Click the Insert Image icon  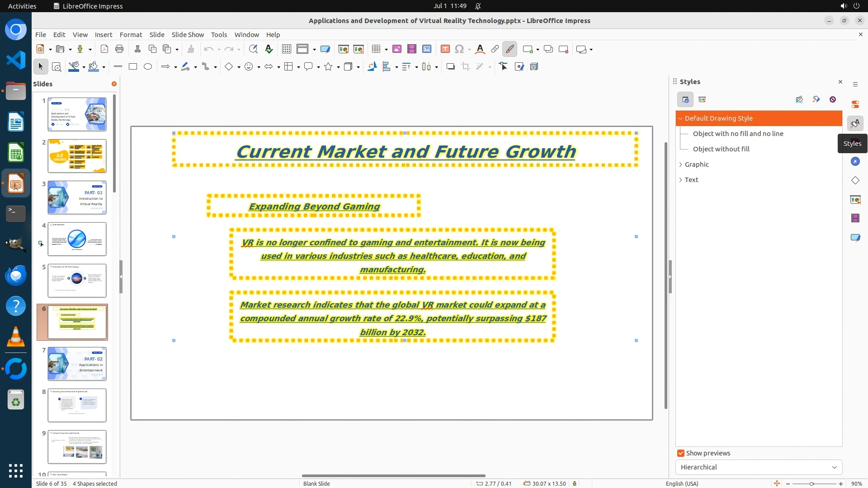click(x=397, y=49)
